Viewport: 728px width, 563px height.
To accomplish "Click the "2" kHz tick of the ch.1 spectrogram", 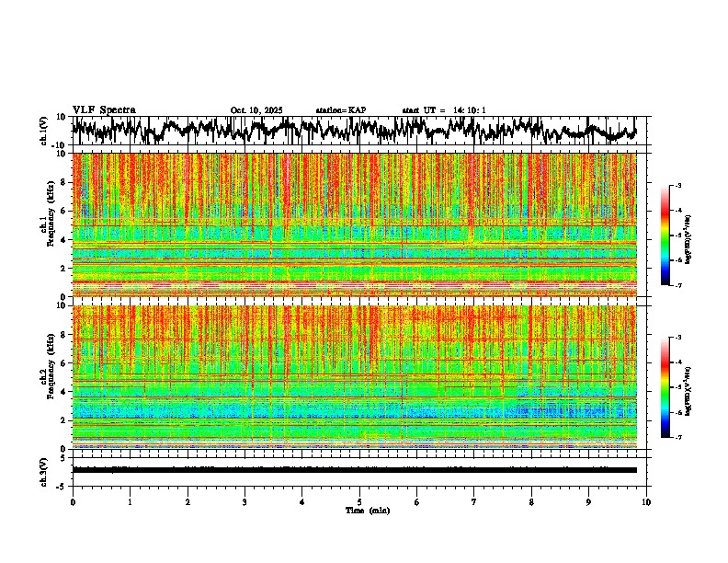I will point(64,268).
